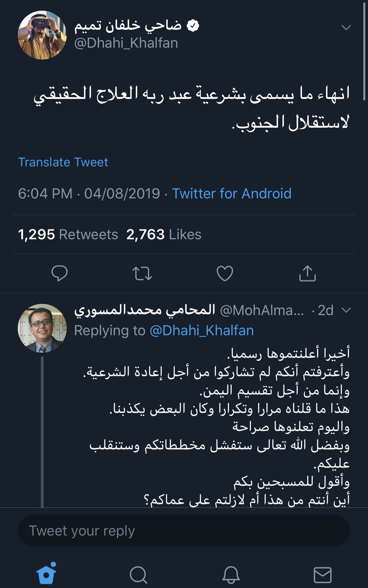Expand the main tweet options chevron

click(346, 28)
